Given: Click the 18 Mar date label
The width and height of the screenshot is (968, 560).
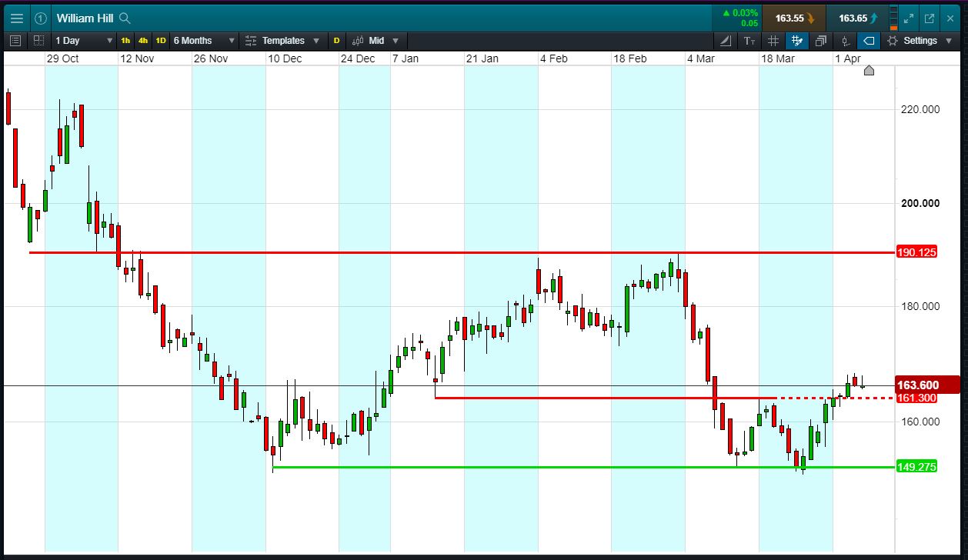Looking at the screenshot, I should tap(778, 58).
